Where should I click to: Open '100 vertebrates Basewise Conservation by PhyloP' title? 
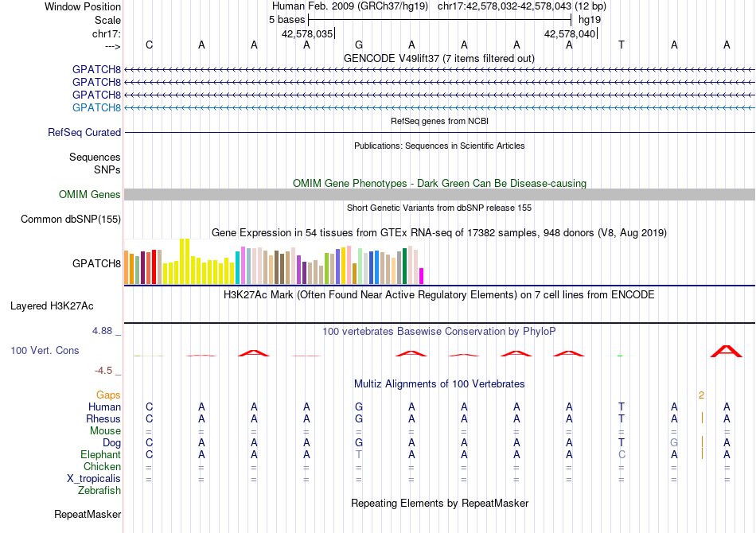pos(438,331)
